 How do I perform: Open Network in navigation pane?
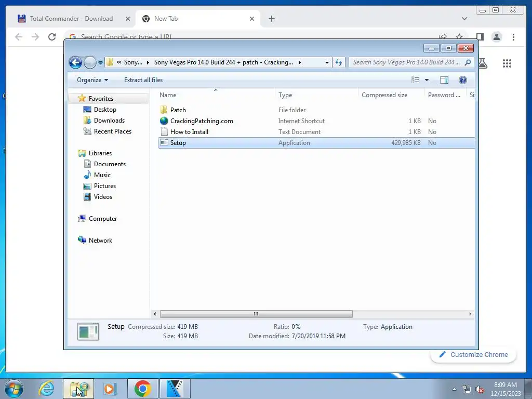100,240
